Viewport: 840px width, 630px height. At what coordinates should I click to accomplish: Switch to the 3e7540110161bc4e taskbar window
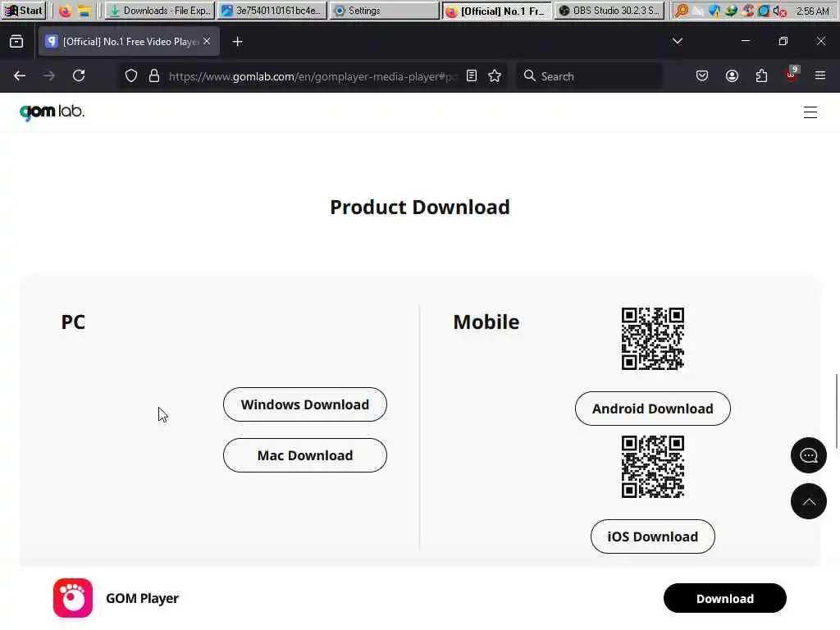pyautogui.click(x=272, y=10)
